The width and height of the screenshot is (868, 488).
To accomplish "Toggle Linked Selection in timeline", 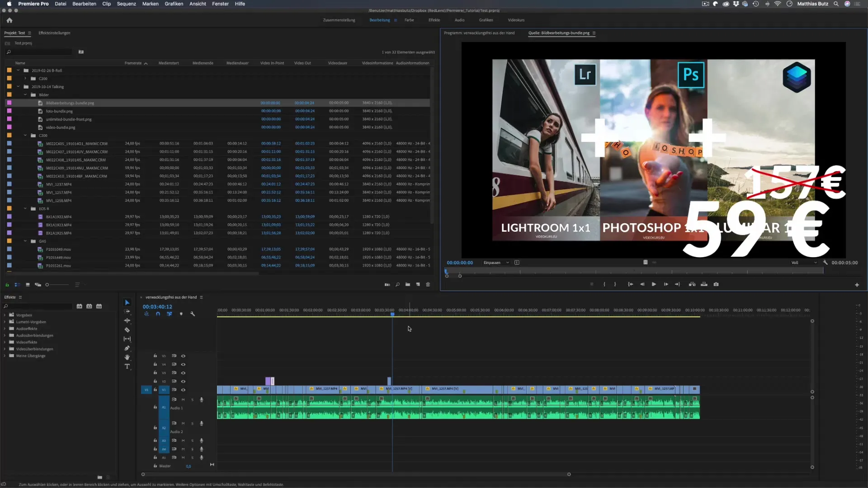I will pos(169,314).
